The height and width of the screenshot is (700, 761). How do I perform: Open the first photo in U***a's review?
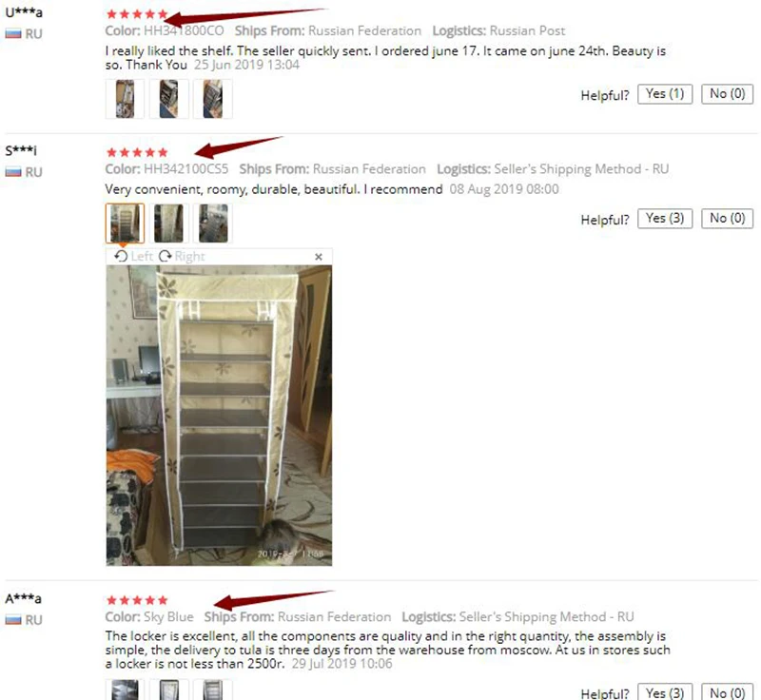click(125, 99)
